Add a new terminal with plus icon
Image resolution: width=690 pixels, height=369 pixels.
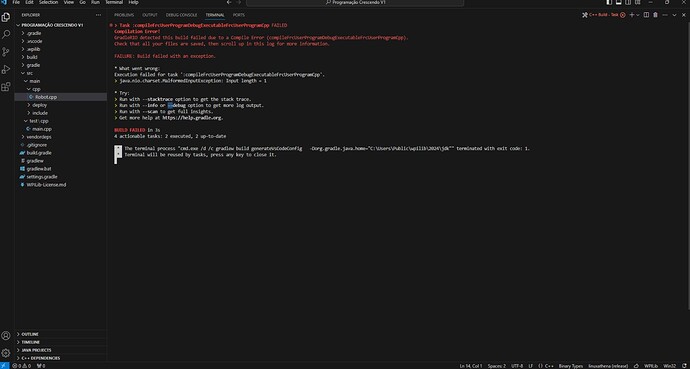pos(632,15)
